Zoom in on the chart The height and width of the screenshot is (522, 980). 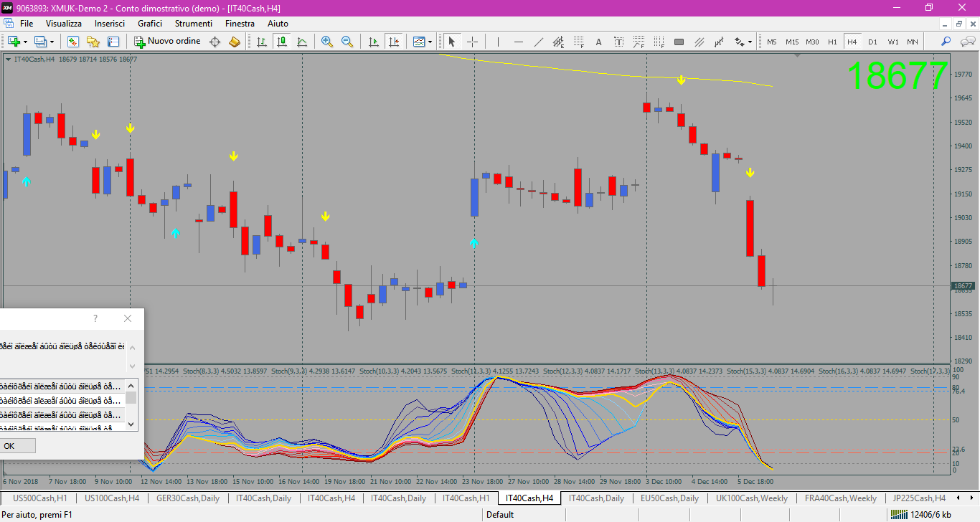[327, 42]
